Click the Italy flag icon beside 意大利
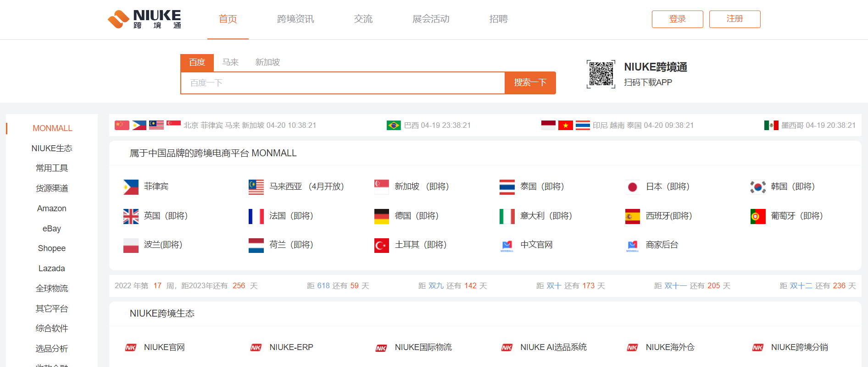 click(507, 216)
